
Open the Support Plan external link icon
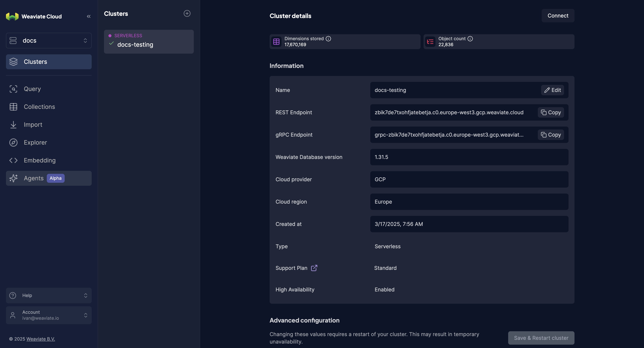314,268
